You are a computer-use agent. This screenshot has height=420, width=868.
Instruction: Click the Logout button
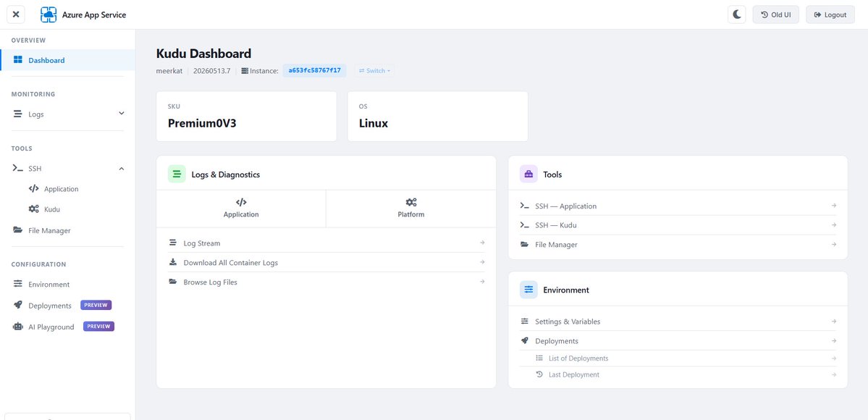(x=830, y=14)
